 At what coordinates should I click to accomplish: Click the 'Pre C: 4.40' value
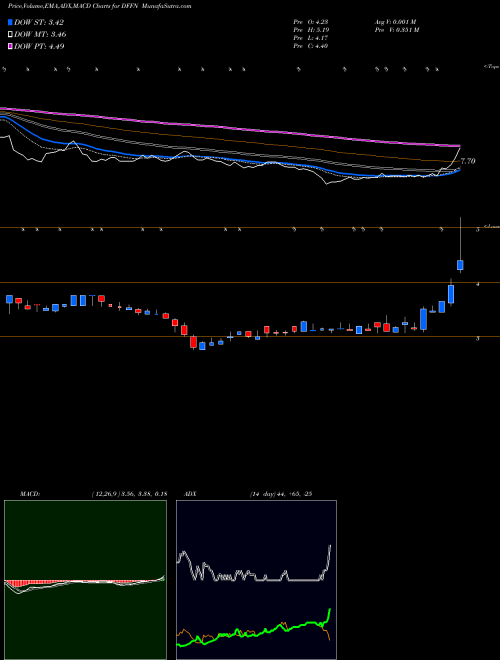click(x=311, y=46)
